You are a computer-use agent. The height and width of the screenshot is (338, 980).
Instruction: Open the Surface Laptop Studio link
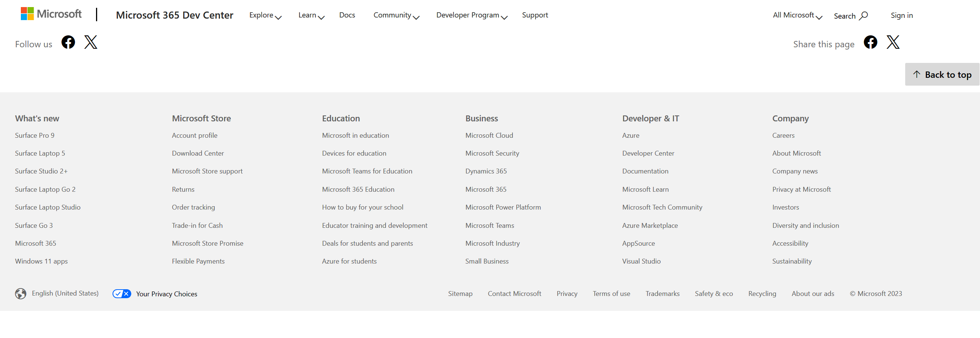(x=48, y=207)
